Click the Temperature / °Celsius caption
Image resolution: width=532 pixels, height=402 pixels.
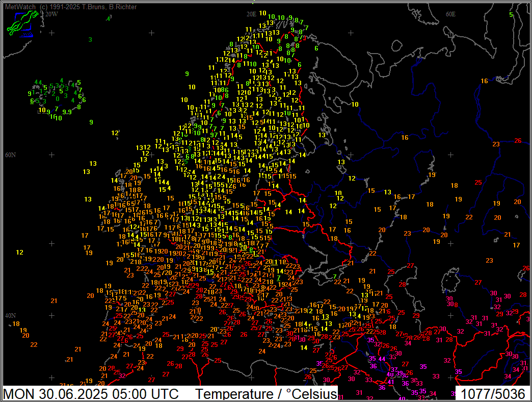pyautogui.click(x=267, y=394)
